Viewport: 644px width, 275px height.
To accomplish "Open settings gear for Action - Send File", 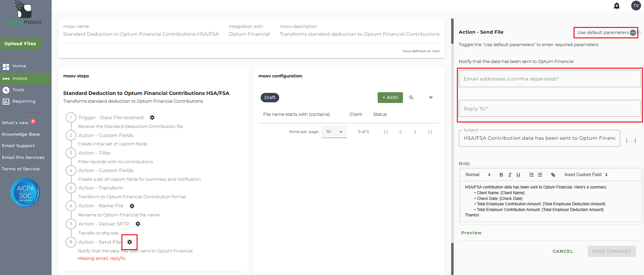I will [129, 242].
